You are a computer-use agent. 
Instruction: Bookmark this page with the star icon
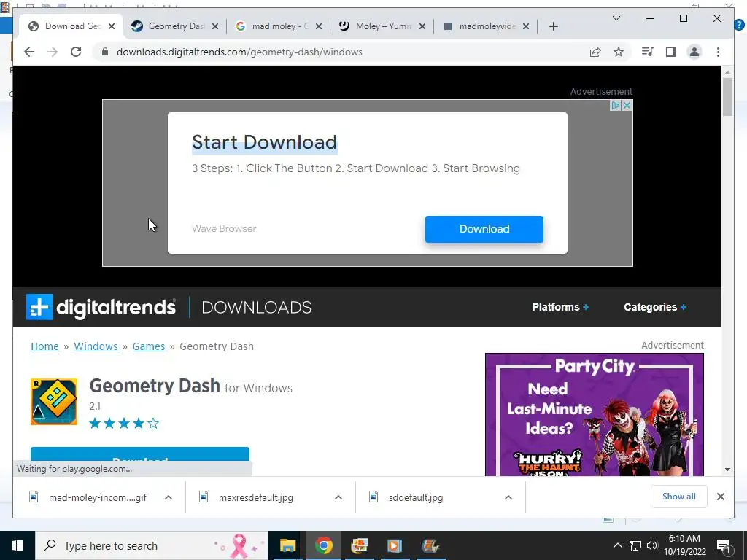pos(619,52)
